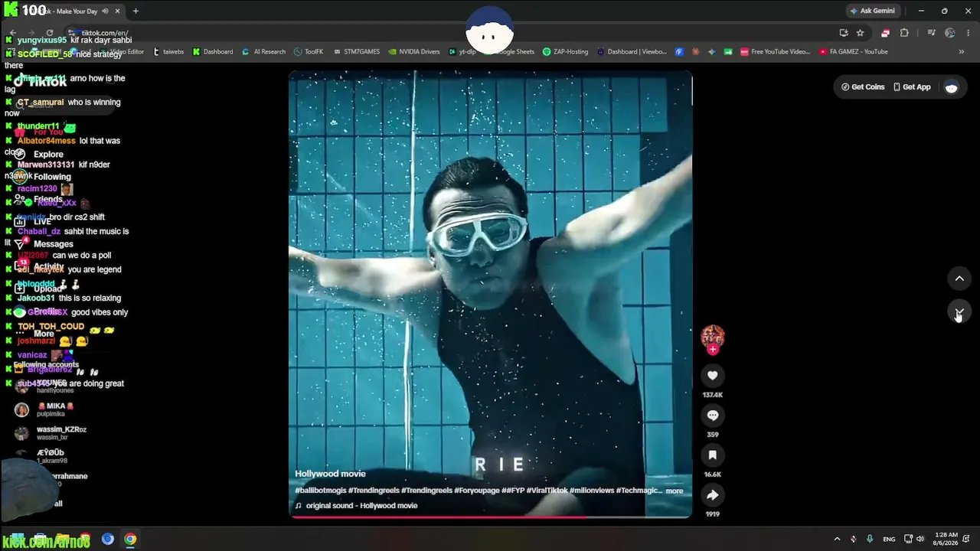Click the Ask Gemini button in Chrome

pos(872,11)
